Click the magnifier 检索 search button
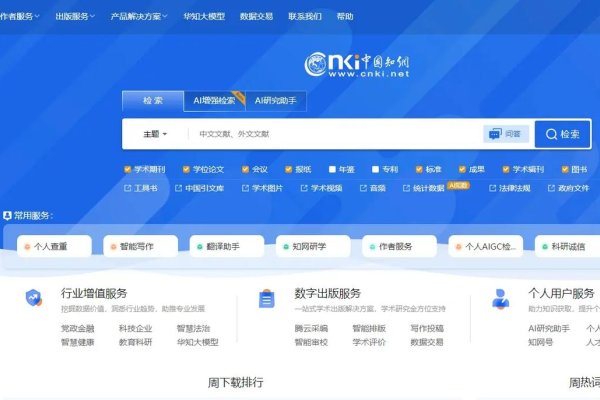This screenshot has width=600, height=400. click(562, 134)
